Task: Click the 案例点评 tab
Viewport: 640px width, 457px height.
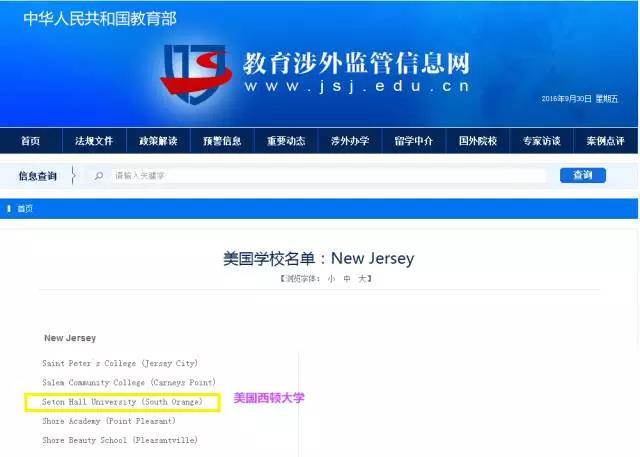Action: coord(605,141)
